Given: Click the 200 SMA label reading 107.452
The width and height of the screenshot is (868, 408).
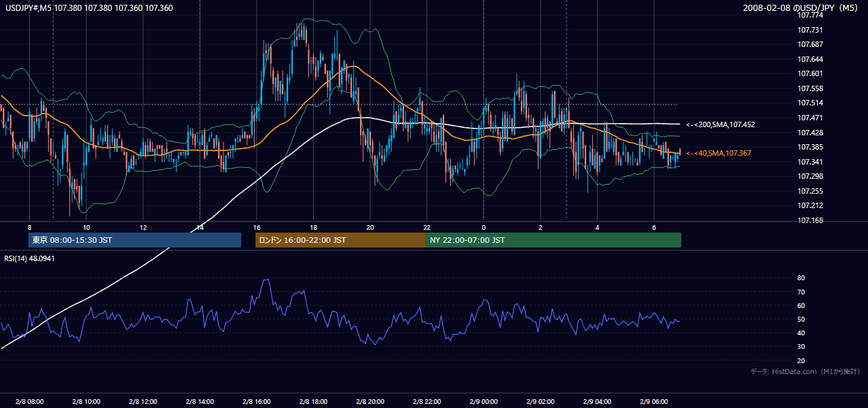Looking at the screenshot, I should point(721,124).
